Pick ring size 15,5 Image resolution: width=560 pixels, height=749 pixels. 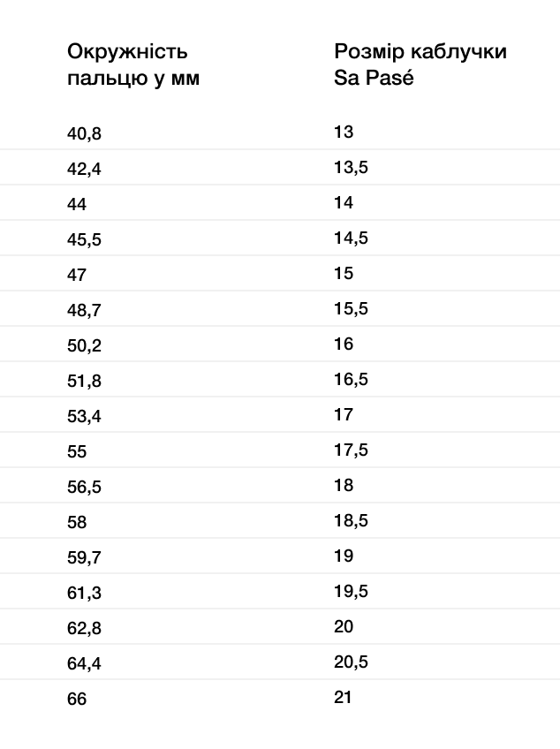(x=351, y=308)
